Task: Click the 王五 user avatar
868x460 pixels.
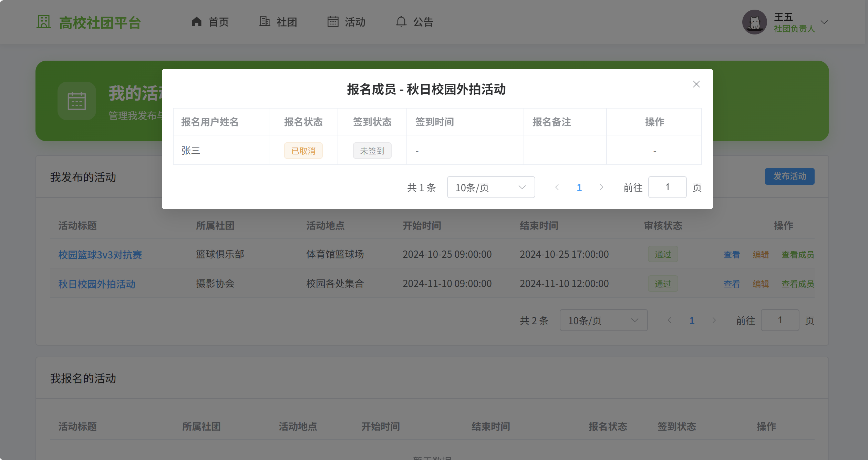Action: tap(754, 22)
